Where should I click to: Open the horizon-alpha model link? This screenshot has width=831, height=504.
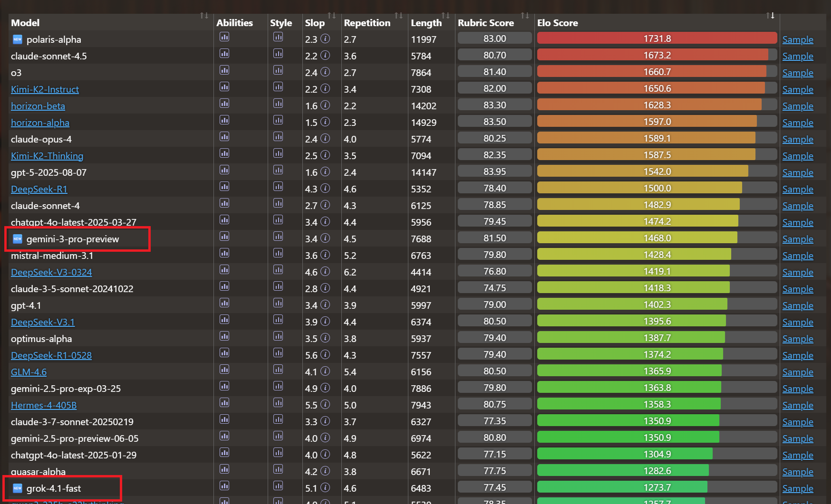click(x=40, y=123)
